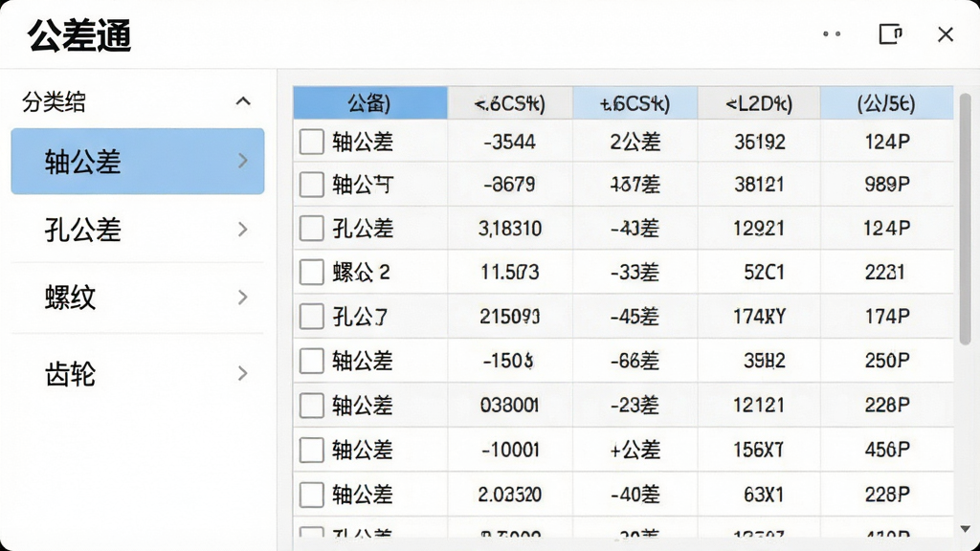Select the 156X7 value

[759, 450]
